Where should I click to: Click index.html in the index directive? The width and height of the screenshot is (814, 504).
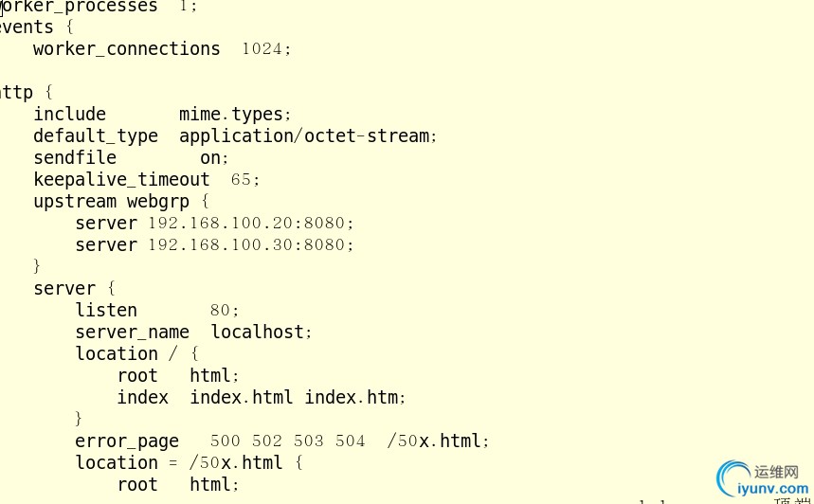(x=242, y=398)
